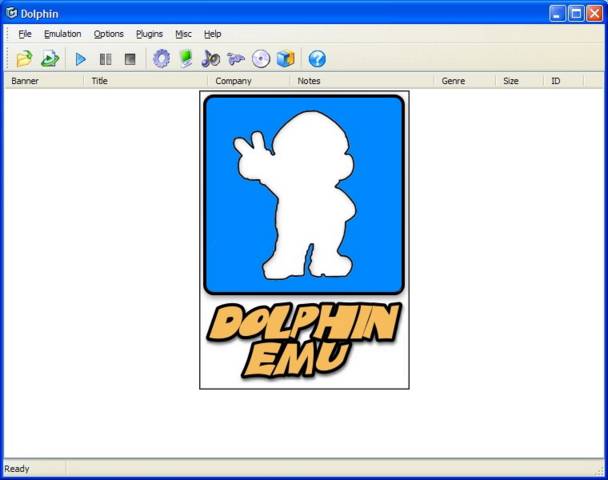Screen dimensions: 608x480
Task: Sort by the Banner column header
Action: 44,81
